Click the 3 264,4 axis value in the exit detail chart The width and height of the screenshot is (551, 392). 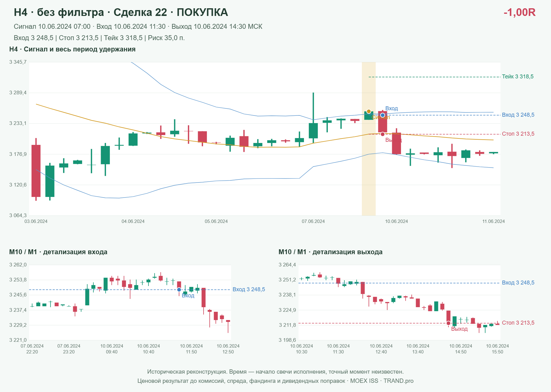(x=287, y=265)
